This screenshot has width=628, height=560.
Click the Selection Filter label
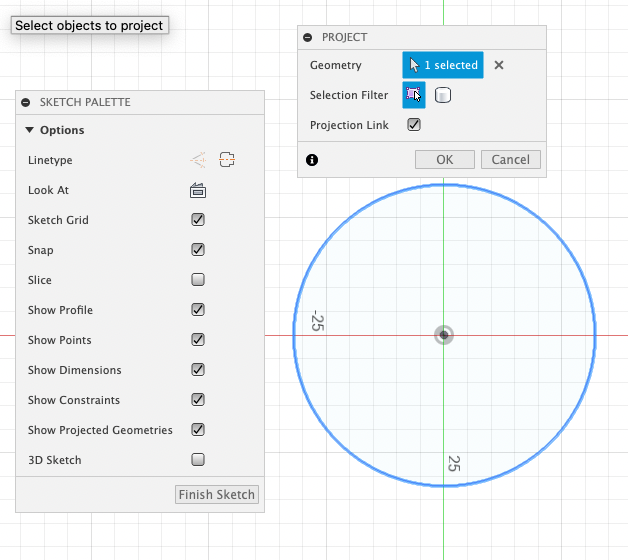[349, 95]
